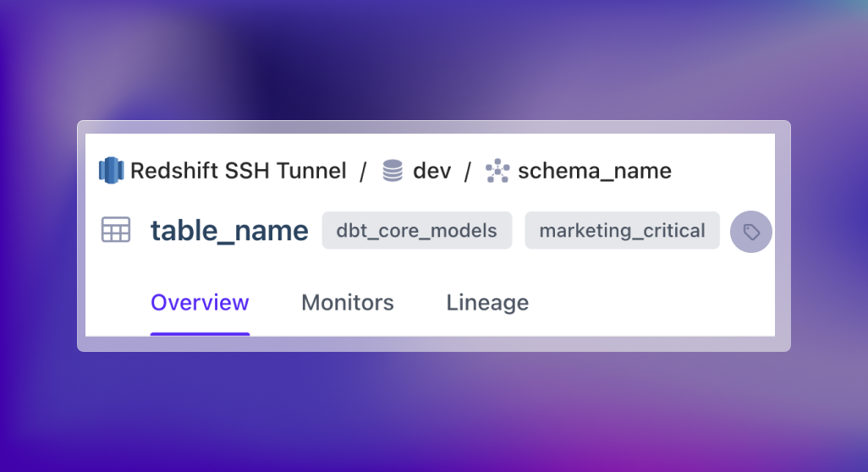Select the table_name title text
The image size is (868, 472).
tap(229, 231)
